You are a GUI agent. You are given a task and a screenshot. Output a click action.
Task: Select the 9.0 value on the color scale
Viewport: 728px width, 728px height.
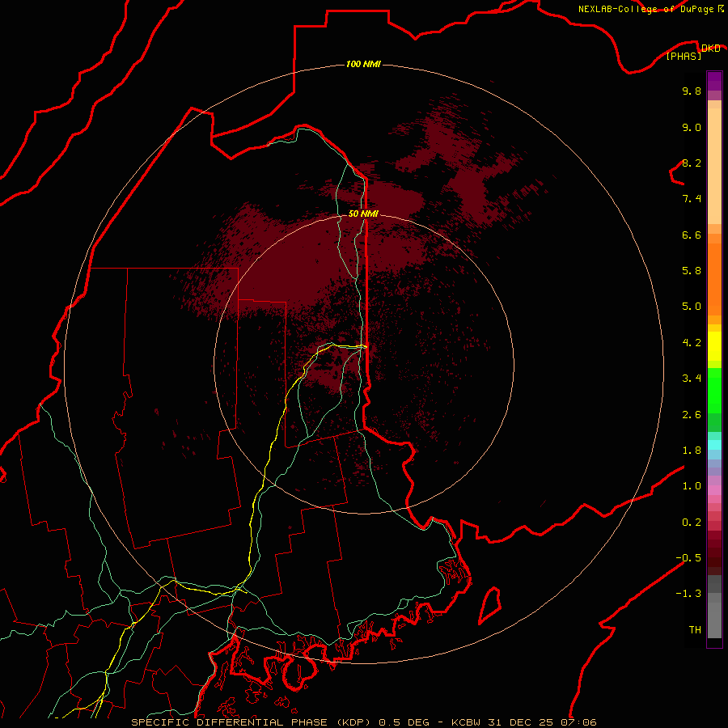(692, 127)
